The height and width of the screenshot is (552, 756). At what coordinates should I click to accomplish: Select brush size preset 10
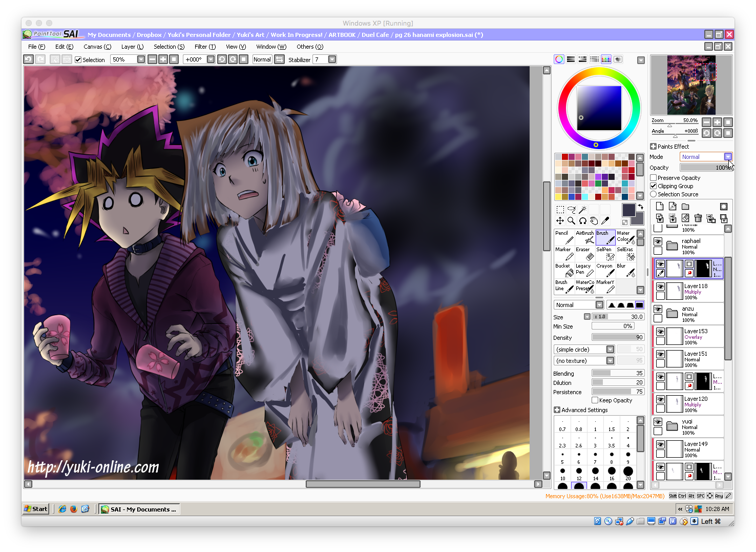[x=562, y=473]
